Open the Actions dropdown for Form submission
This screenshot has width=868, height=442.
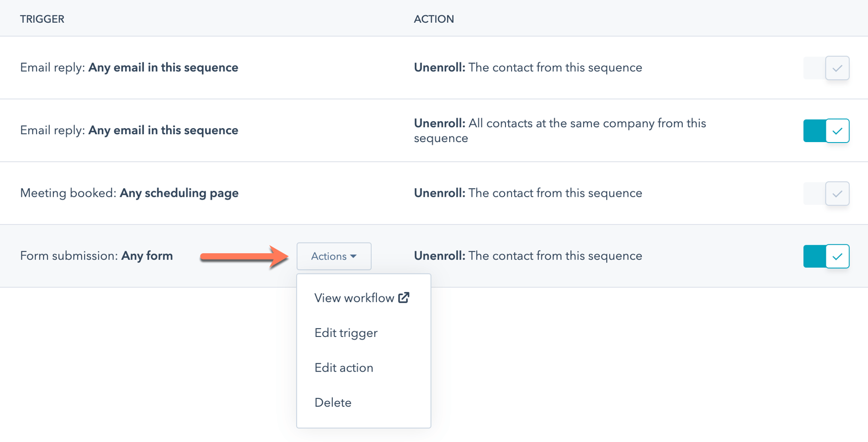click(x=333, y=256)
